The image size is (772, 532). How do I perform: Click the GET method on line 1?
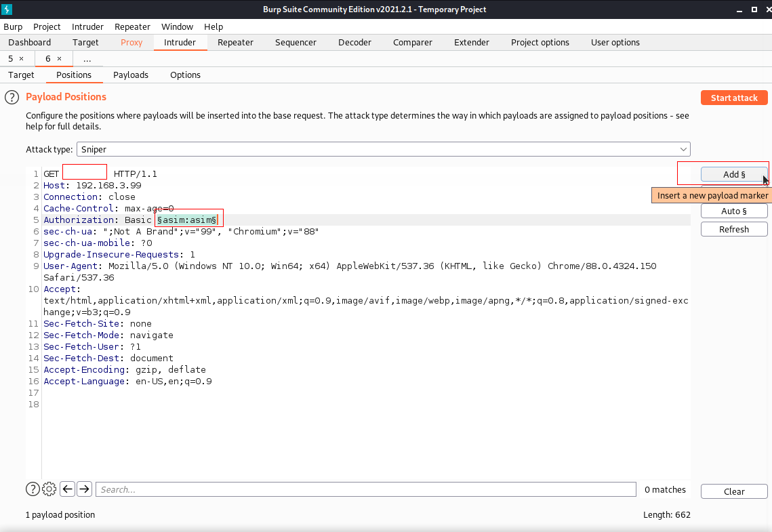[x=52, y=173]
